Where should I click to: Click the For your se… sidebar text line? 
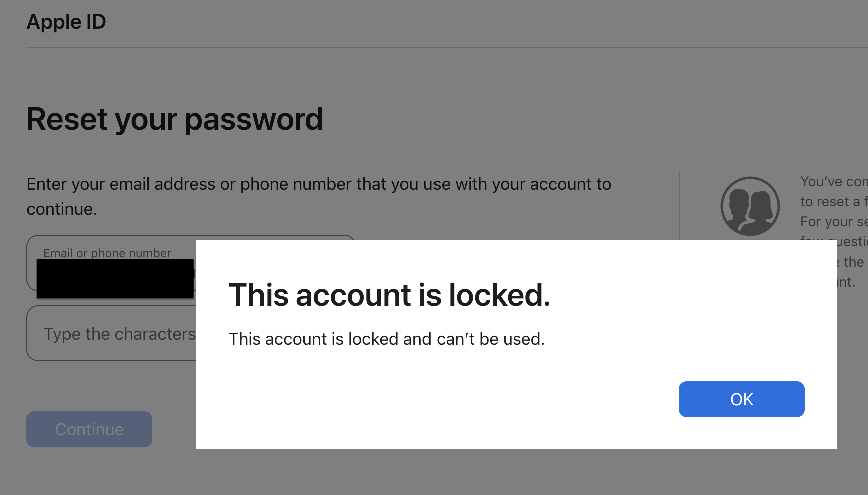(x=833, y=221)
